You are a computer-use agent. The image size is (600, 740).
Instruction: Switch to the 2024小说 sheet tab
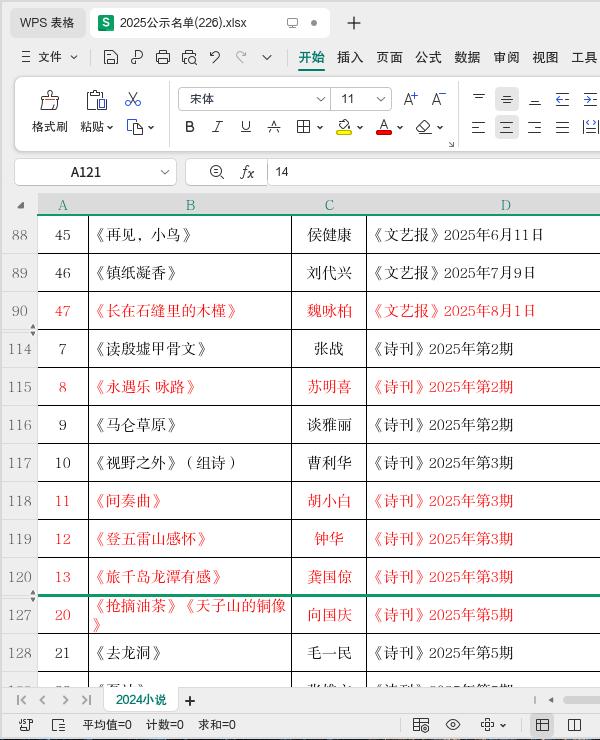tap(141, 699)
